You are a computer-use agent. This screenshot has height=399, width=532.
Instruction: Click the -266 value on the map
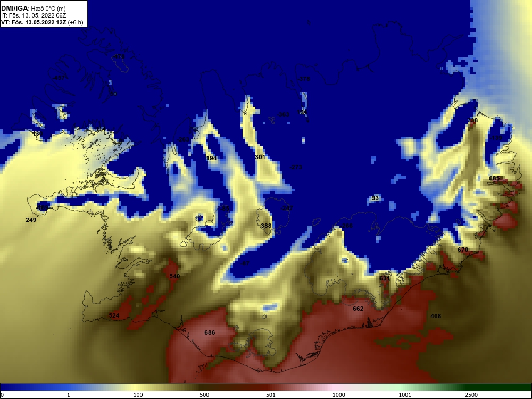point(346,226)
